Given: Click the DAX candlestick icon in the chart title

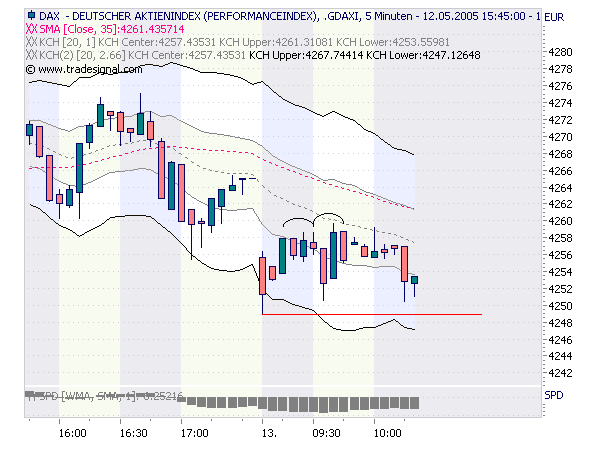Looking at the screenshot, I should 31,16.
